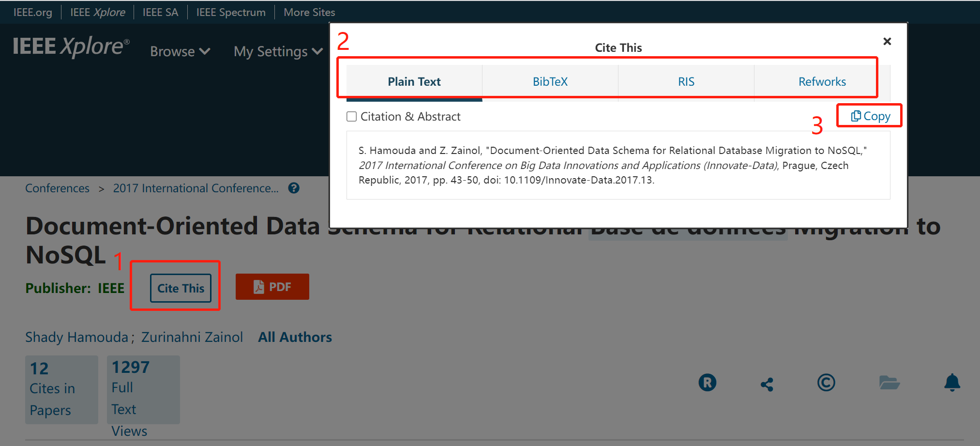Copy the formatted citation text
The height and width of the screenshot is (446, 980).
869,115
